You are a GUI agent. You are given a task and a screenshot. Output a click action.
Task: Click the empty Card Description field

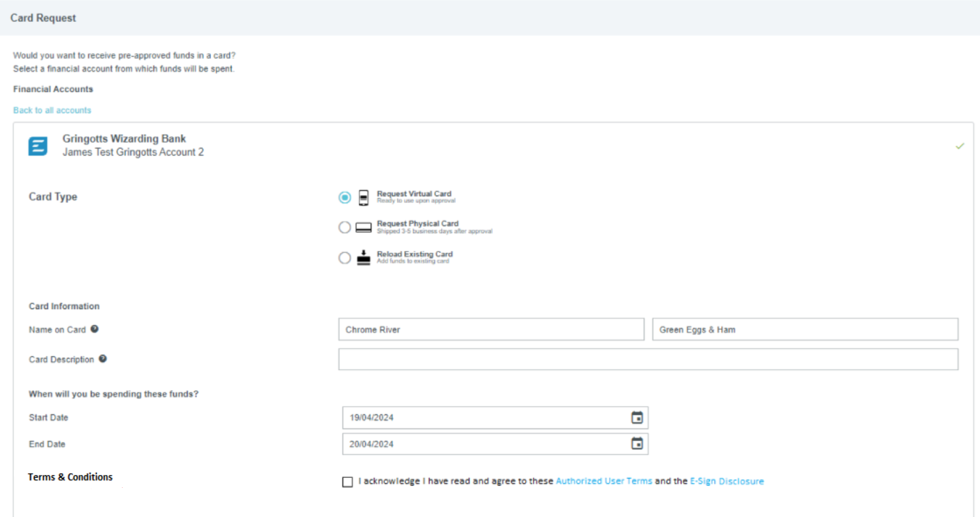[x=647, y=359]
